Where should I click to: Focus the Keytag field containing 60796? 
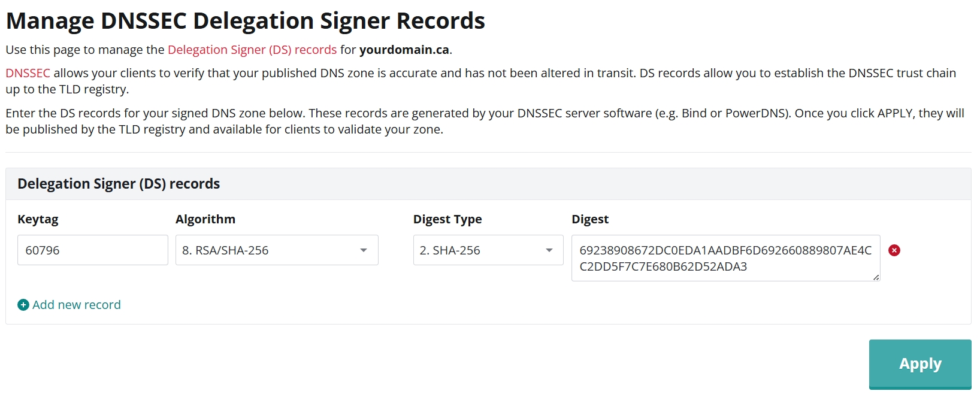point(92,250)
